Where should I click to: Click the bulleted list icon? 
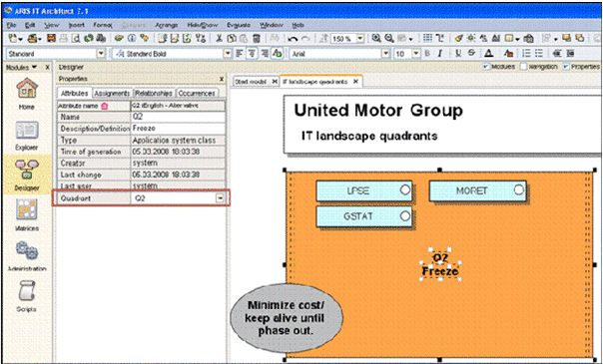pyautogui.click(x=539, y=54)
